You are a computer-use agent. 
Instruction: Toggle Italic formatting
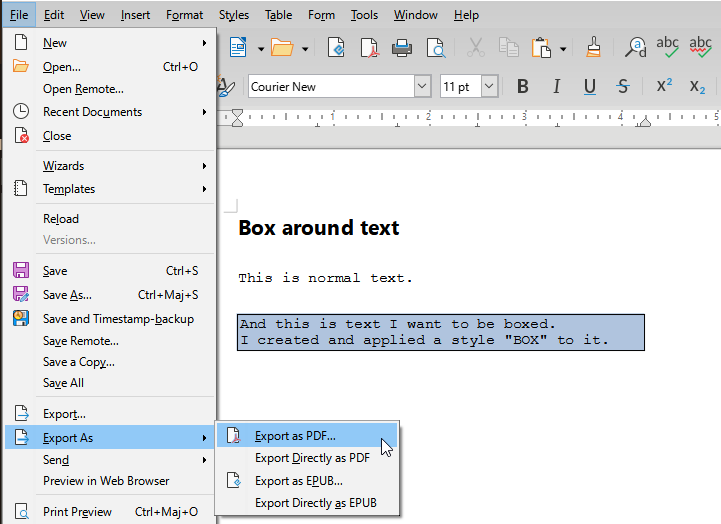(x=556, y=86)
